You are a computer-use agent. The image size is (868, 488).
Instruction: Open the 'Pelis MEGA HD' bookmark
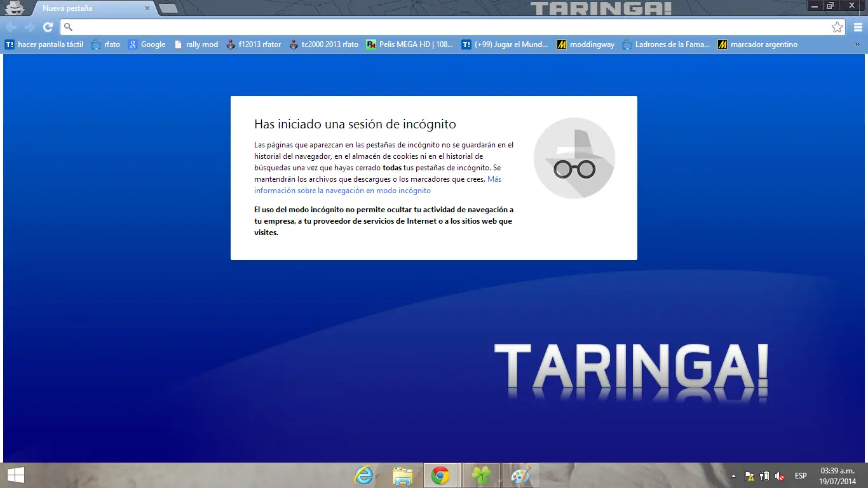click(x=410, y=44)
